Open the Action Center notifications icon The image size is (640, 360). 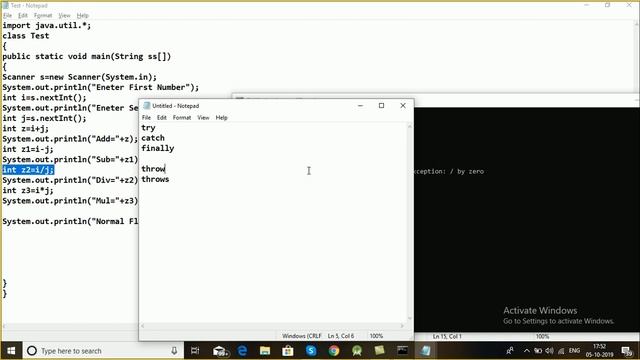pos(627,351)
